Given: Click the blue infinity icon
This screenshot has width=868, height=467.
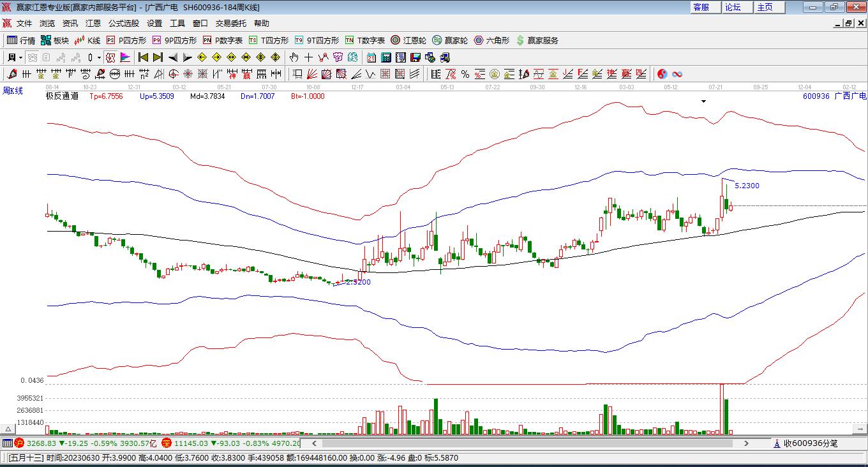Looking at the screenshot, I should click(677, 74).
